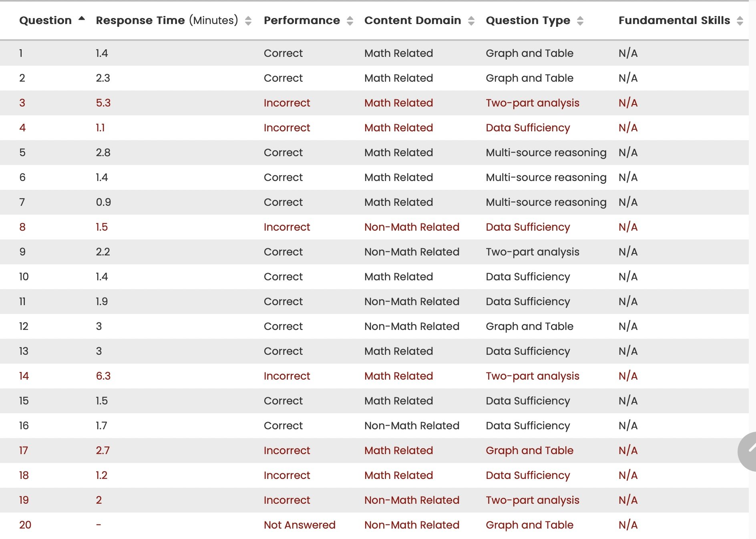Click Non-Math Related in question 8 row
The width and height of the screenshot is (756, 539).
click(x=412, y=227)
